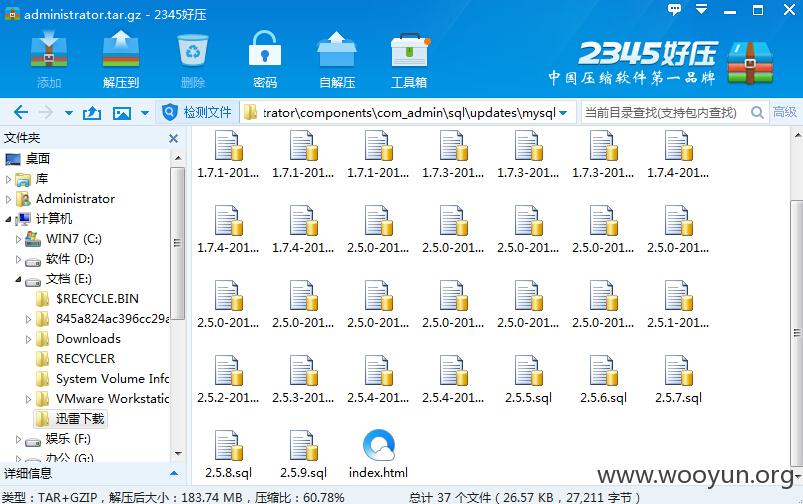Select the 2.5.7.sql file

click(679, 379)
